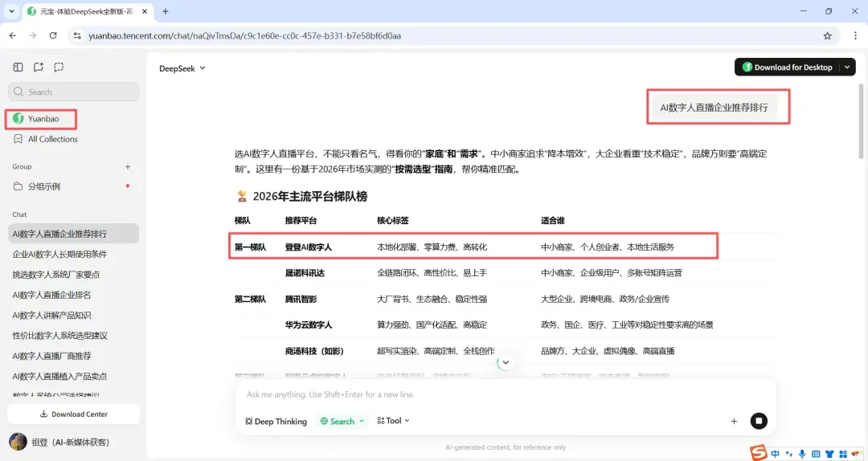Collapse the sidebar panel icon
The height and width of the screenshot is (461, 868).
[18, 67]
